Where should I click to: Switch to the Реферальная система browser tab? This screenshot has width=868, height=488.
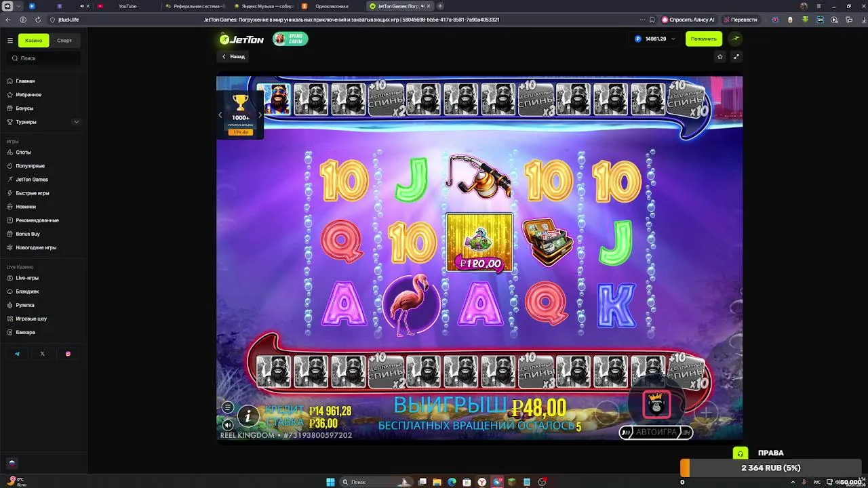(195, 6)
